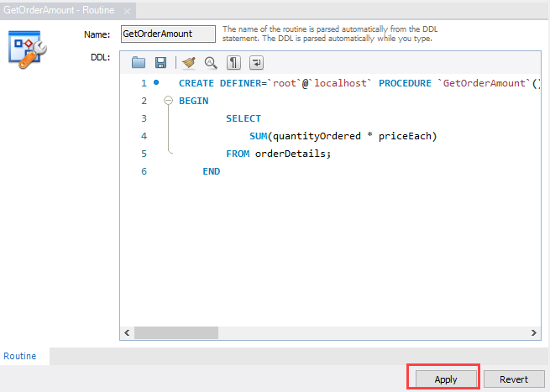Click the breakpoint dot on line 1
Viewport: 550px width, 392px height.
(x=156, y=83)
